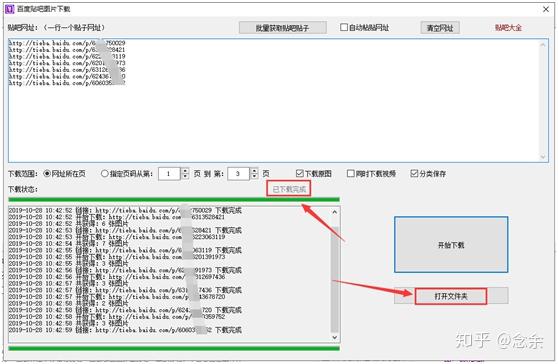Screen dimensions: 558x364
Task: Click the first log entry at 10:42:52 下载完成
Action: coord(125,210)
